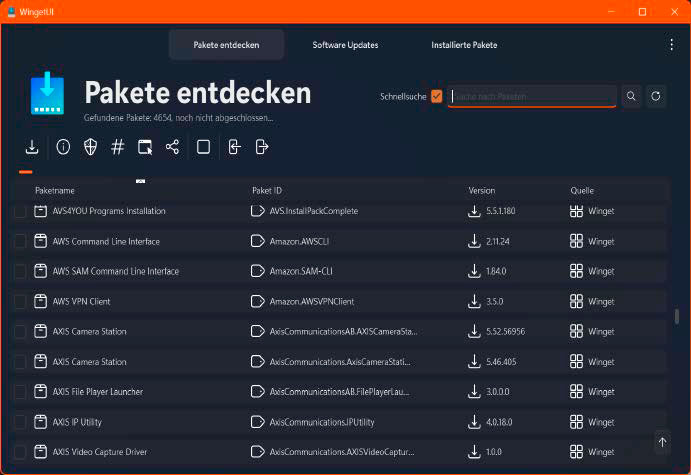Sort by Version column header
Image resolution: width=691 pixels, height=475 pixels.
(482, 190)
